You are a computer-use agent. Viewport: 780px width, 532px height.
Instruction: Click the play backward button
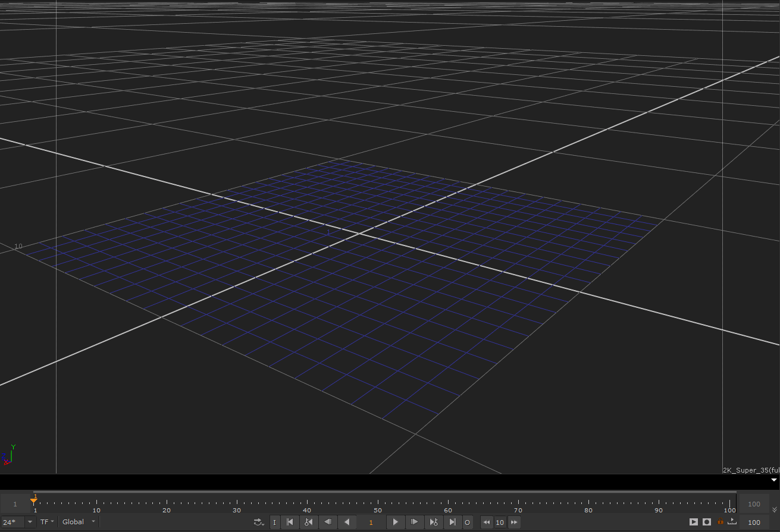[347, 522]
